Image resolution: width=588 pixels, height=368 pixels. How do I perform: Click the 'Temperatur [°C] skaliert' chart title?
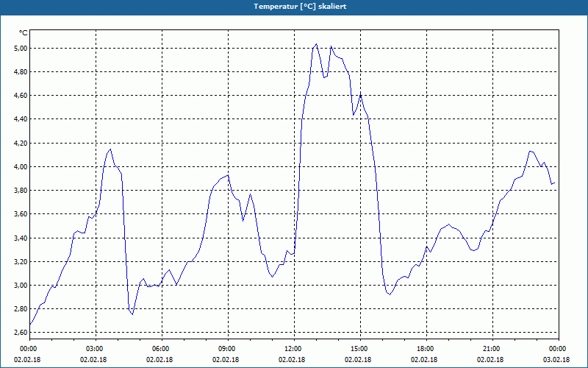tap(300, 7)
